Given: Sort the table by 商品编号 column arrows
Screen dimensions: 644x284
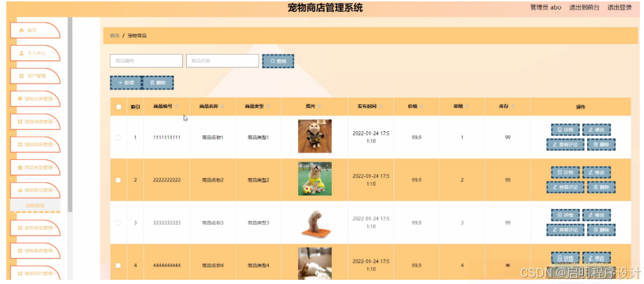Looking at the screenshot, I should pos(176,107).
